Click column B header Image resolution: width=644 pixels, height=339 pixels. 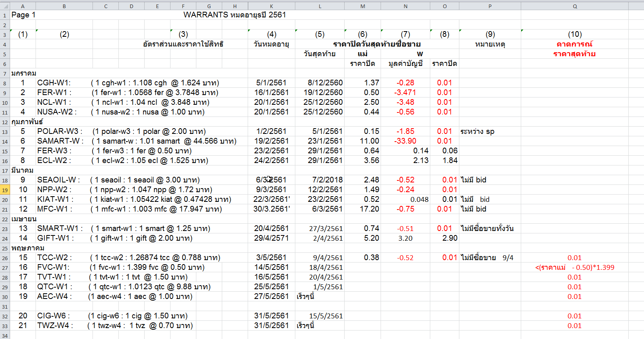64,6
